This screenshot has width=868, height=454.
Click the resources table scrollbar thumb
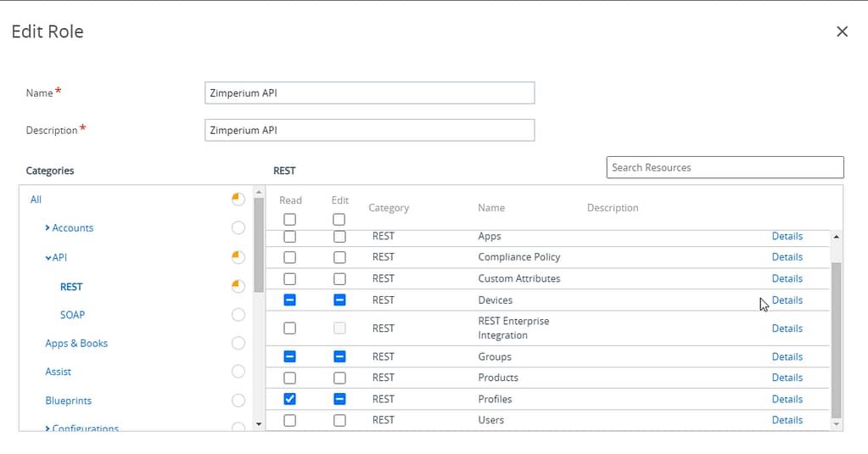tap(836, 340)
